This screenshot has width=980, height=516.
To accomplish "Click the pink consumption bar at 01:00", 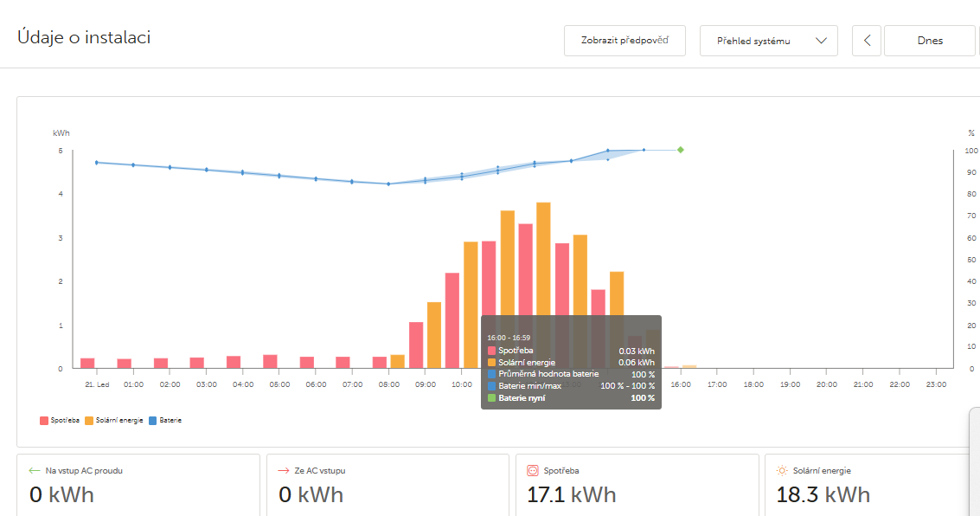I will tap(125, 364).
